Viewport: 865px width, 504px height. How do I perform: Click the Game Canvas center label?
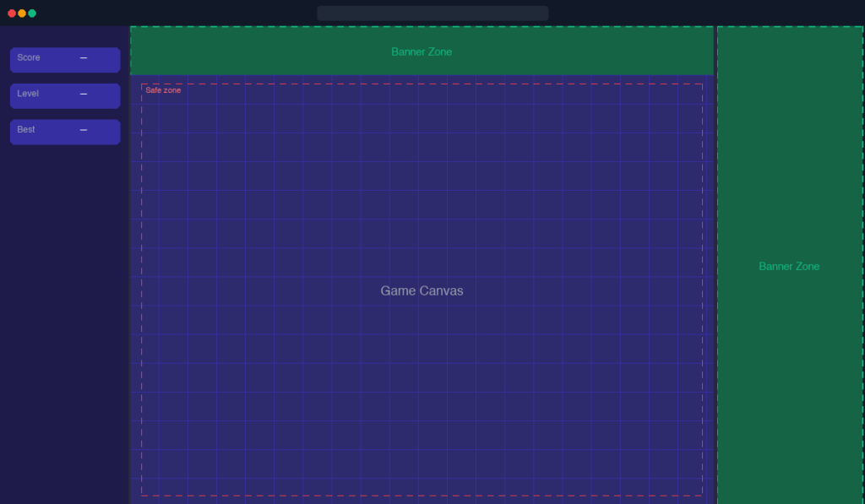tap(422, 290)
